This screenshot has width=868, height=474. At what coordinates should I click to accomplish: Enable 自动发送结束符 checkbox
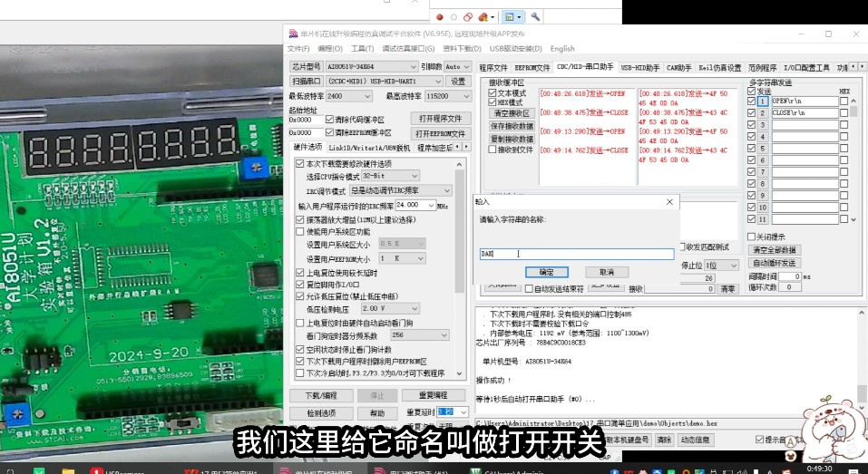coord(529,289)
